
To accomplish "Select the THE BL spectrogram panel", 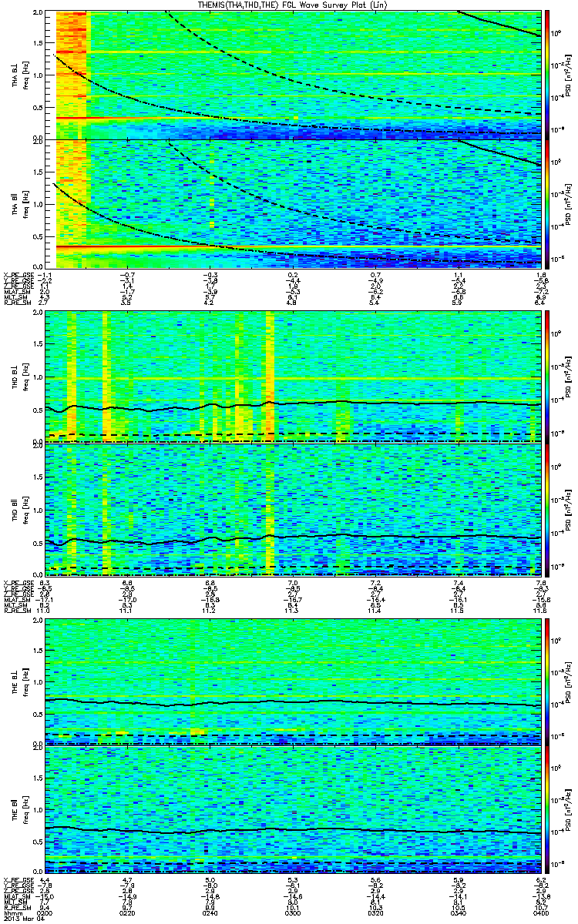I will (294, 681).
